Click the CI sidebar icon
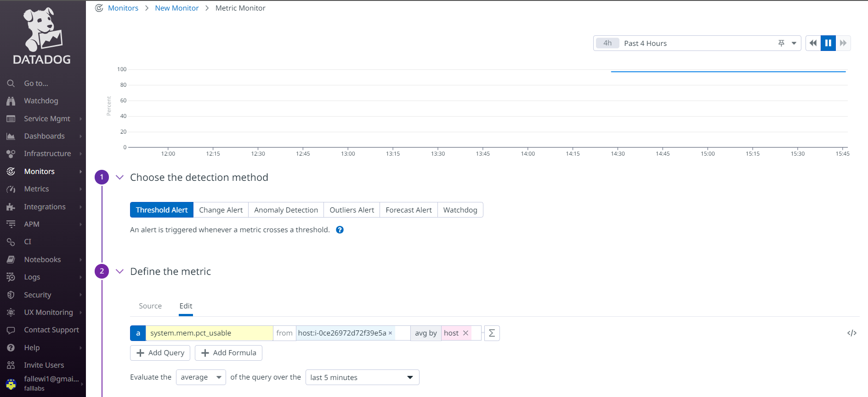868x397 pixels. click(11, 242)
